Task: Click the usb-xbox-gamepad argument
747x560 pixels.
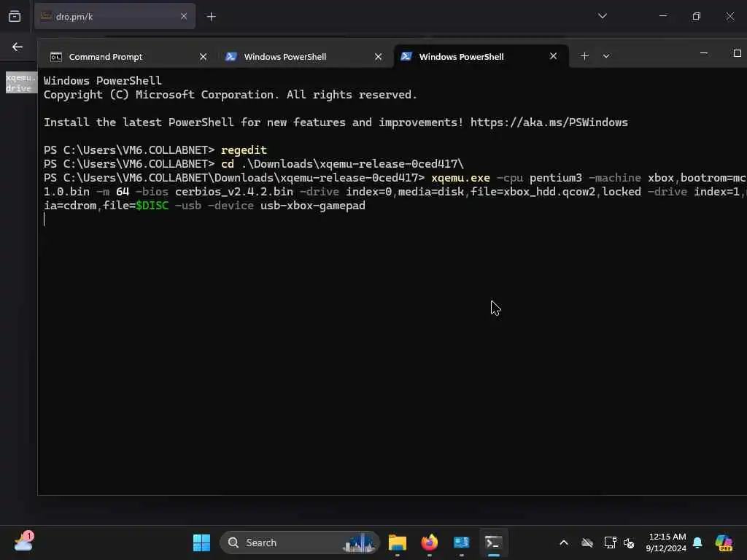Action: point(312,205)
